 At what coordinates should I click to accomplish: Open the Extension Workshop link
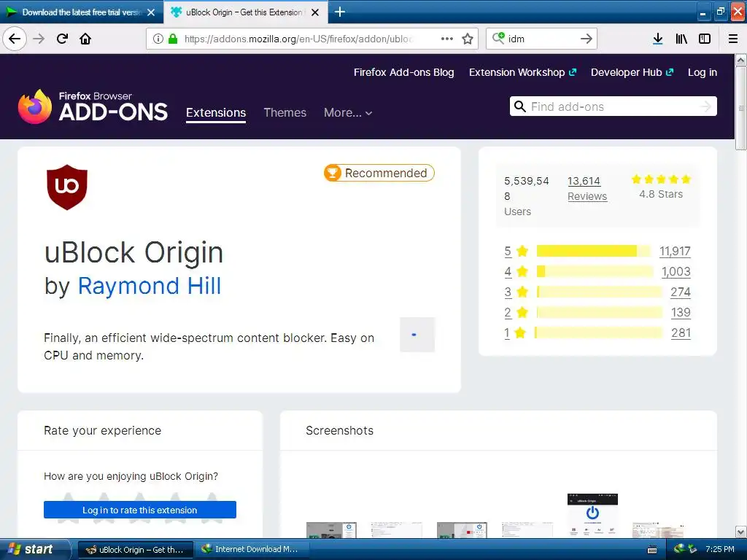[522, 72]
